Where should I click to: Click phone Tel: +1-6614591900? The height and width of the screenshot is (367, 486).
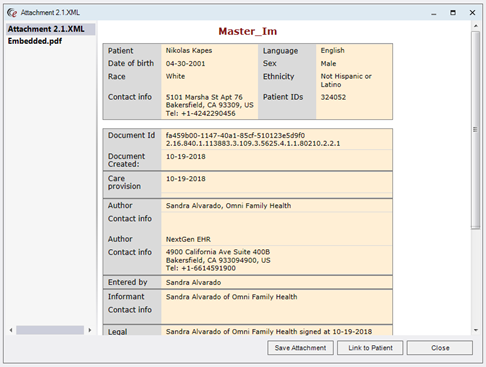click(x=201, y=268)
